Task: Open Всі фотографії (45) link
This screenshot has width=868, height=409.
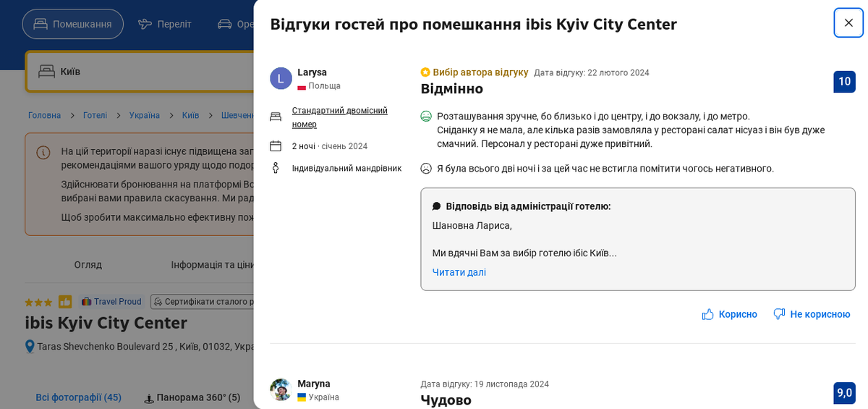Action: click(79, 397)
